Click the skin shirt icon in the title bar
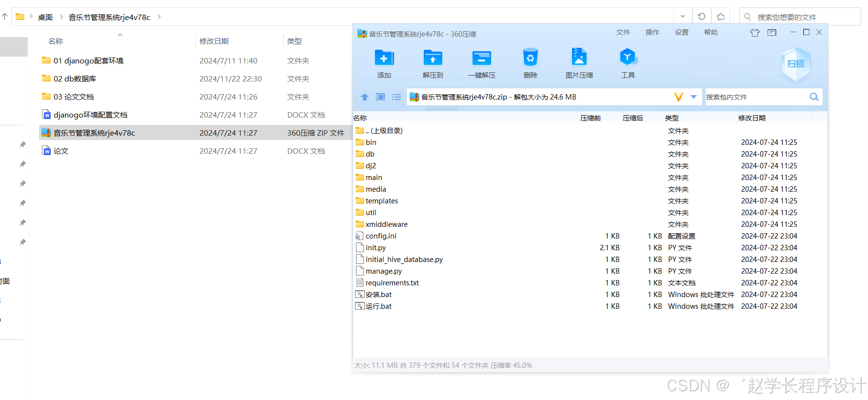 pyautogui.click(x=755, y=33)
